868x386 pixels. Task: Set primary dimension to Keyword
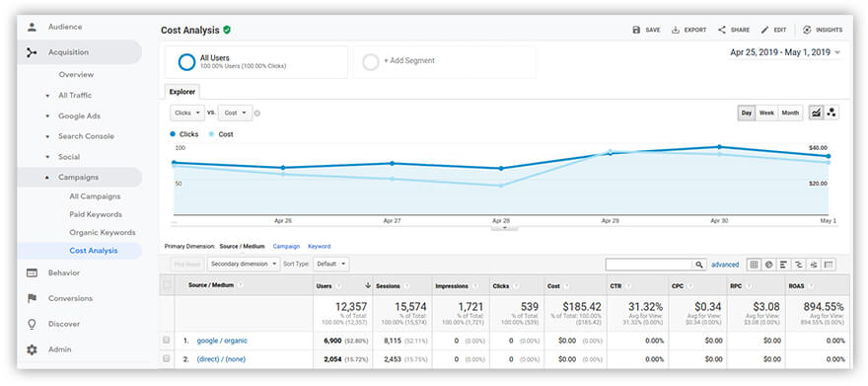(319, 247)
